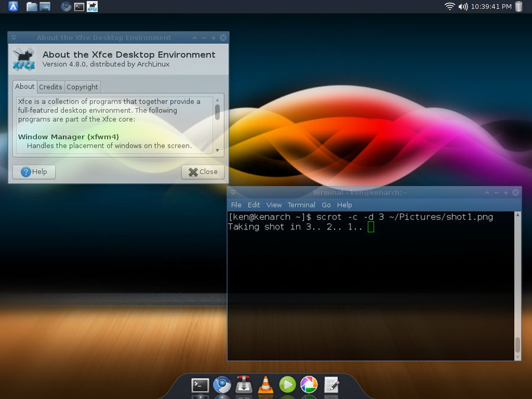
Task: Click the Xfce mouse logo in About dialog
Action: coord(24,59)
